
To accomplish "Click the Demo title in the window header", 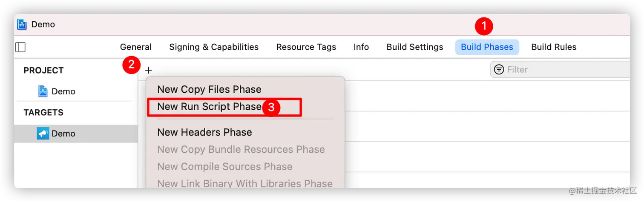I will [x=43, y=24].
